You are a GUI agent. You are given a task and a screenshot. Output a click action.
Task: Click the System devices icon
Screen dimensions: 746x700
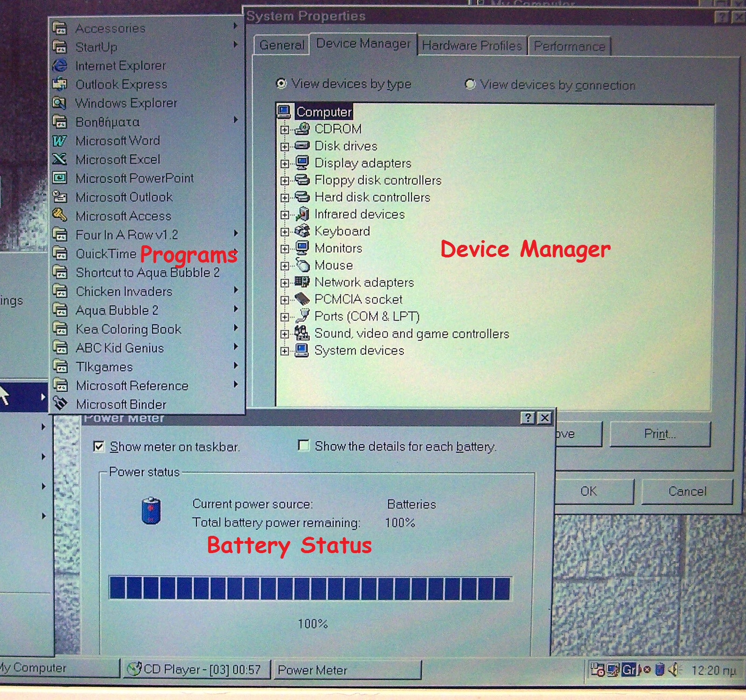(302, 350)
